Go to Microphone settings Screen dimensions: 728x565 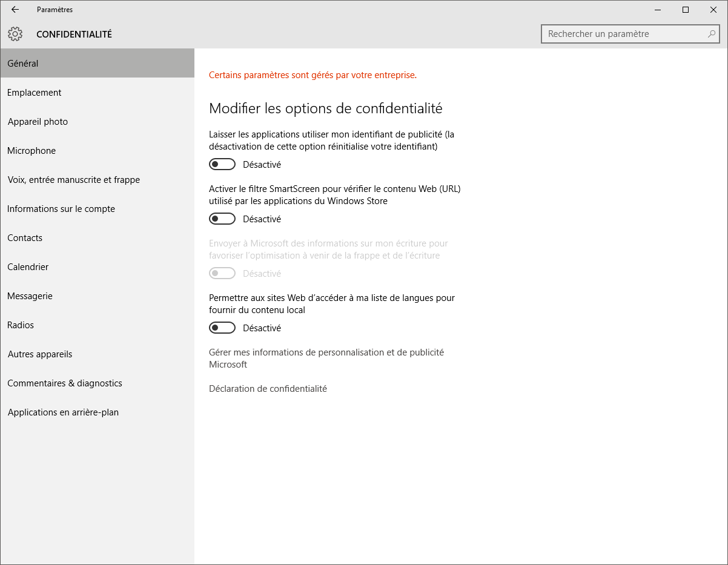pyautogui.click(x=31, y=151)
